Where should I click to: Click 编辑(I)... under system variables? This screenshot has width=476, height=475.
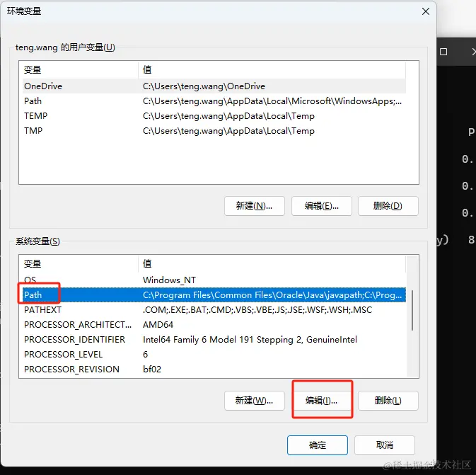[x=322, y=401]
